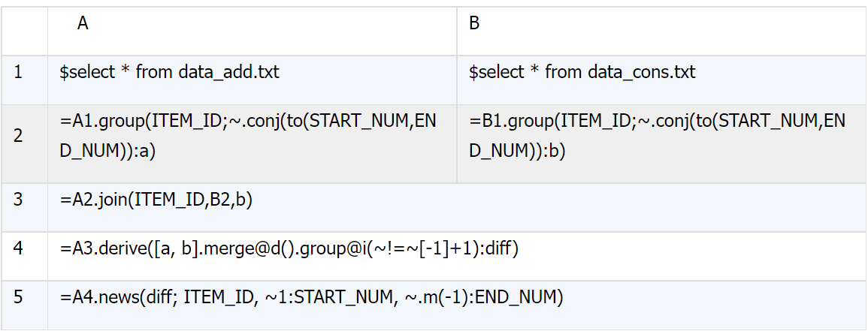This screenshot has width=868, height=331.
Task: Select cell A5 with A4.news formula
Action: (458, 305)
